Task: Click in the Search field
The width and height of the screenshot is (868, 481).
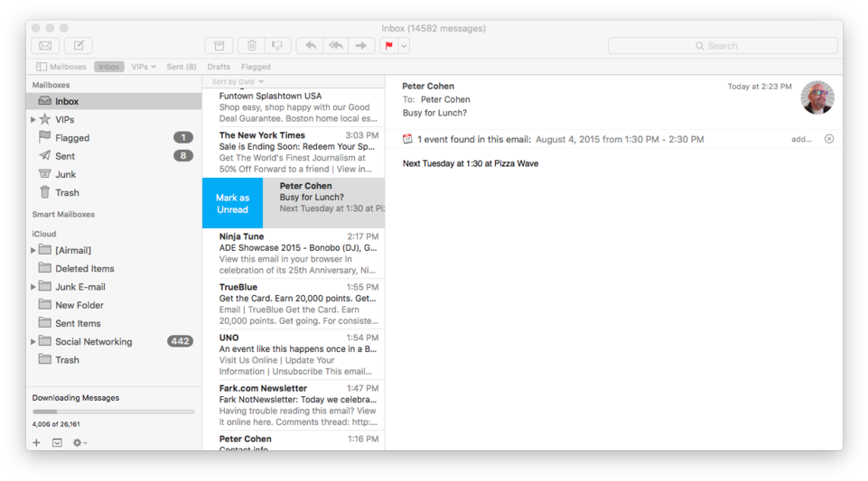Action: 723,46
